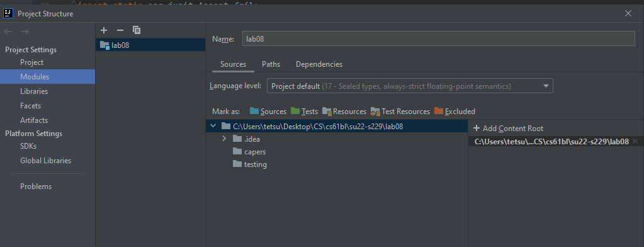Screen dimensions: 644x247
Task: Click content root path in right panel
Action: (551, 141)
